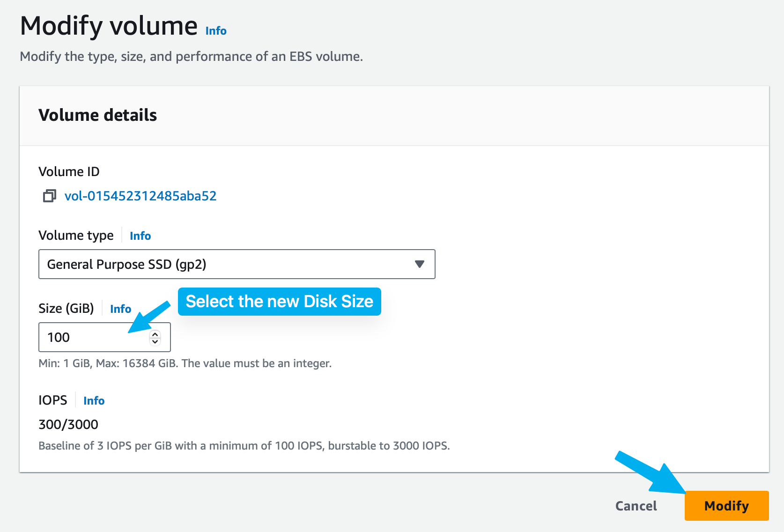Click the Volume details section heading

(x=97, y=115)
